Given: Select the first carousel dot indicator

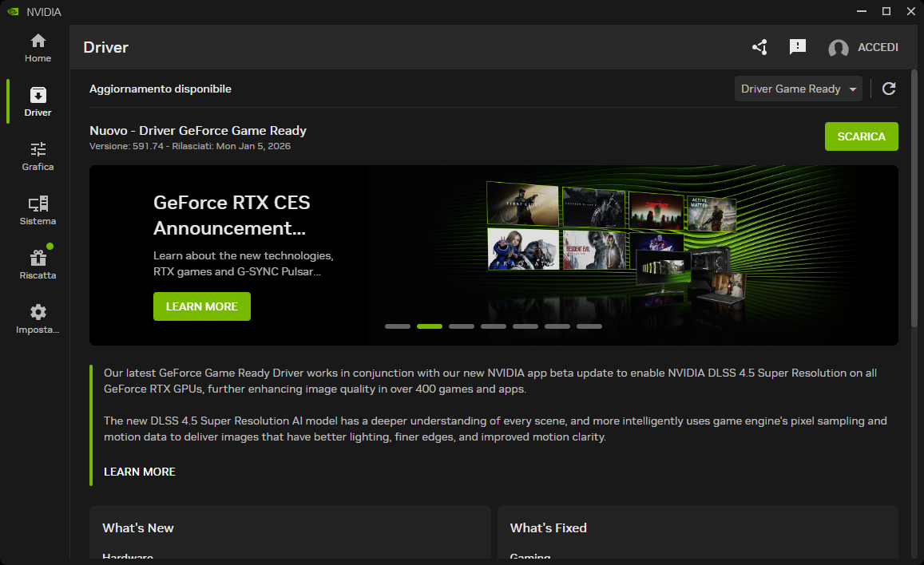Looking at the screenshot, I should click(x=398, y=326).
